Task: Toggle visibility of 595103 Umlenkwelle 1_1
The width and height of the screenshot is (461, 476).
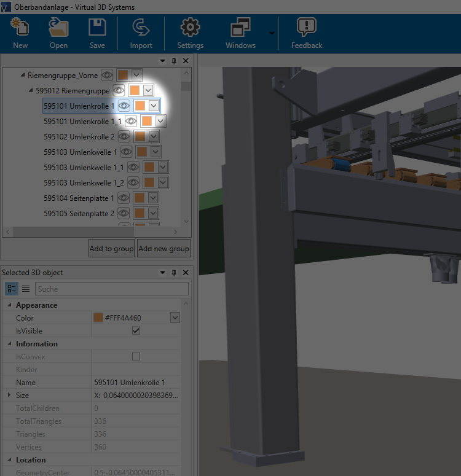Action: coord(133,167)
